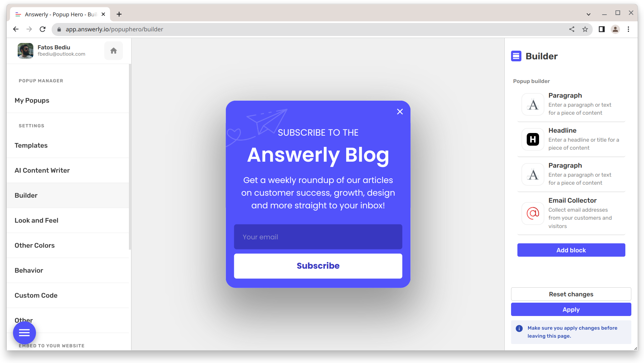Screen dimensions: 644x363
Task: Open the Templates settings section
Action: coord(31,145)
